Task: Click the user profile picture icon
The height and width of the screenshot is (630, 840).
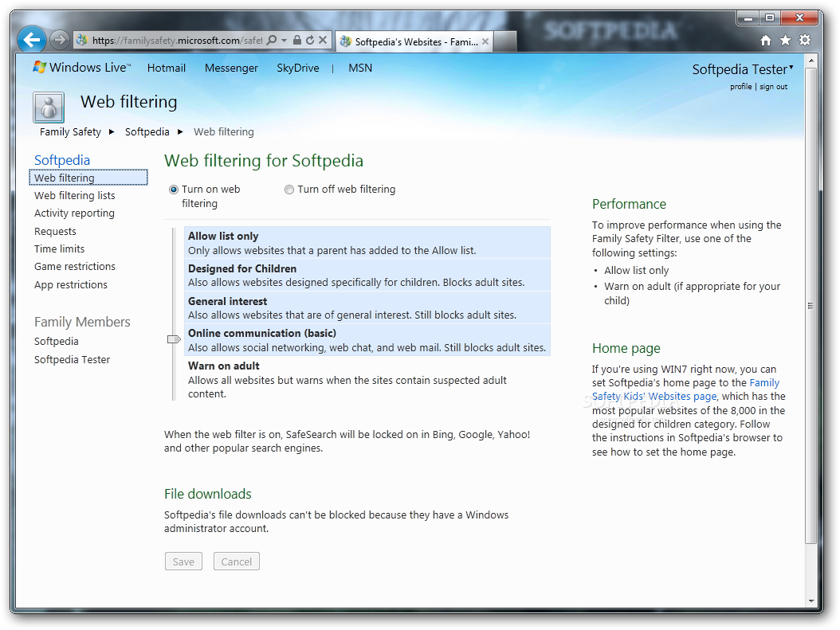Action: [x=49, y=107]
